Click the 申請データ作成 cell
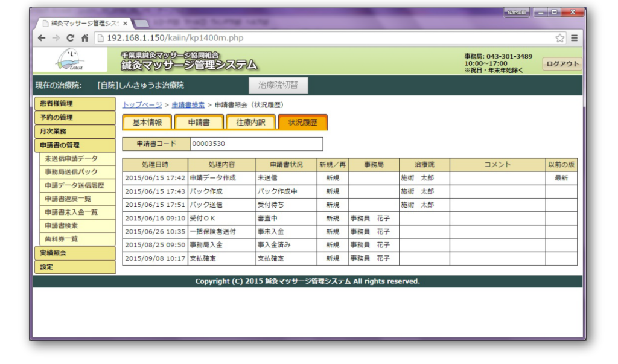The height and width of the screenshot is (364, 618). tap(221, 178)
